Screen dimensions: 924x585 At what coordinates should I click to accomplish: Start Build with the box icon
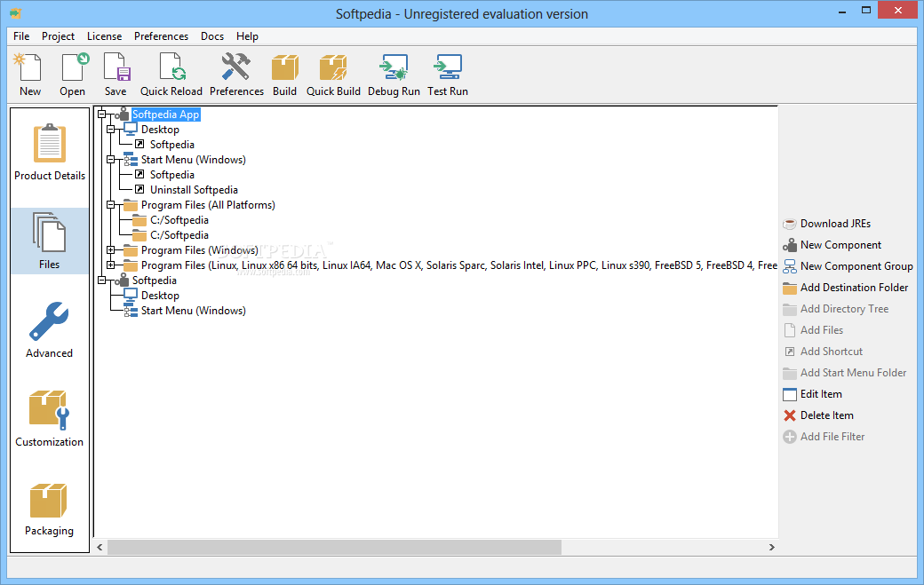[x=284, y=75]
